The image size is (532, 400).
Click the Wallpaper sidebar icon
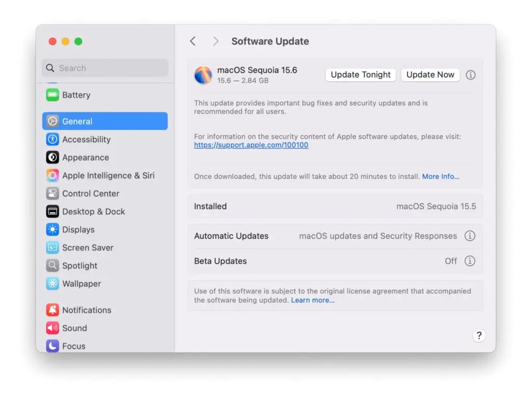[x=52, y=283]
